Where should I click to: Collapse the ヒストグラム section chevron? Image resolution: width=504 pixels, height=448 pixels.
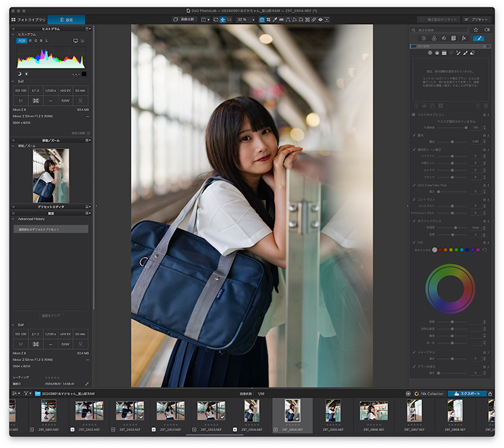click(x=13, y=35)
